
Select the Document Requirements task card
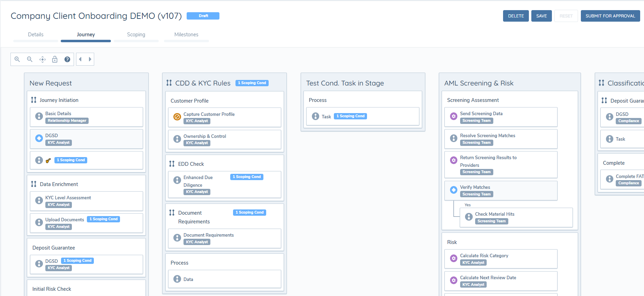pyautogui.click(x=225, y=238)
